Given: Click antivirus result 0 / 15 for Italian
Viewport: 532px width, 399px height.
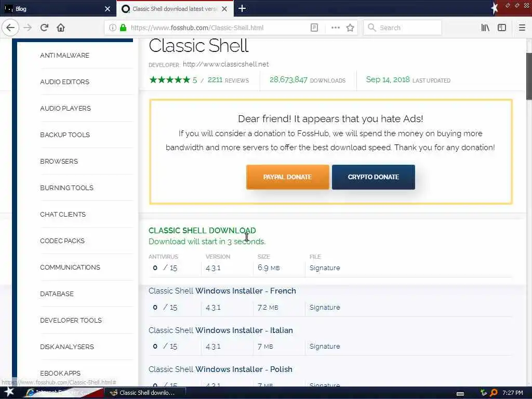Looking at the screenshot, I should (165, 346).
